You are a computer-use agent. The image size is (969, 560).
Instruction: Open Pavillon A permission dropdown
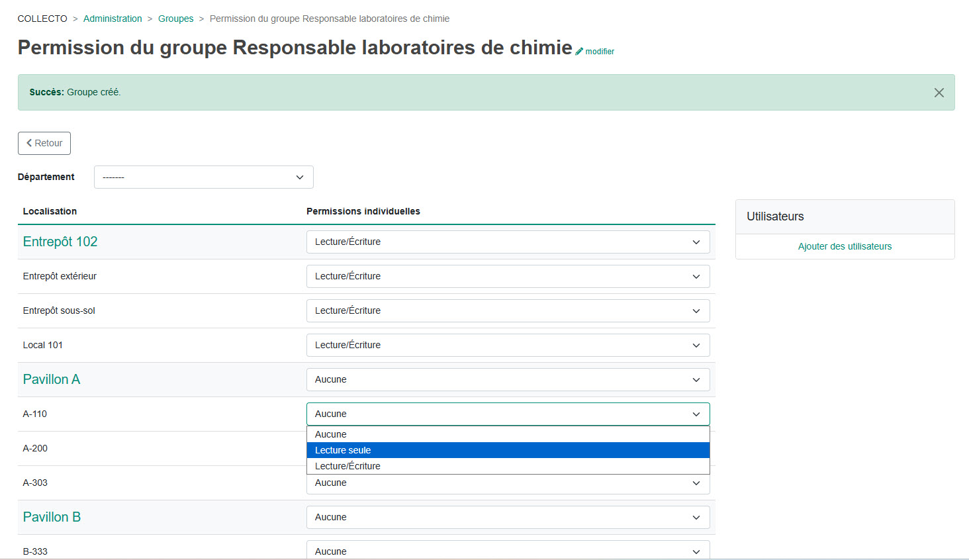tap(508, 380)
